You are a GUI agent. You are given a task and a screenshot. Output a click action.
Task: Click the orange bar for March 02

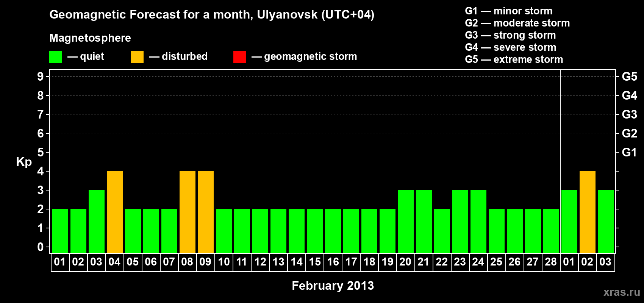pos(588,212)
